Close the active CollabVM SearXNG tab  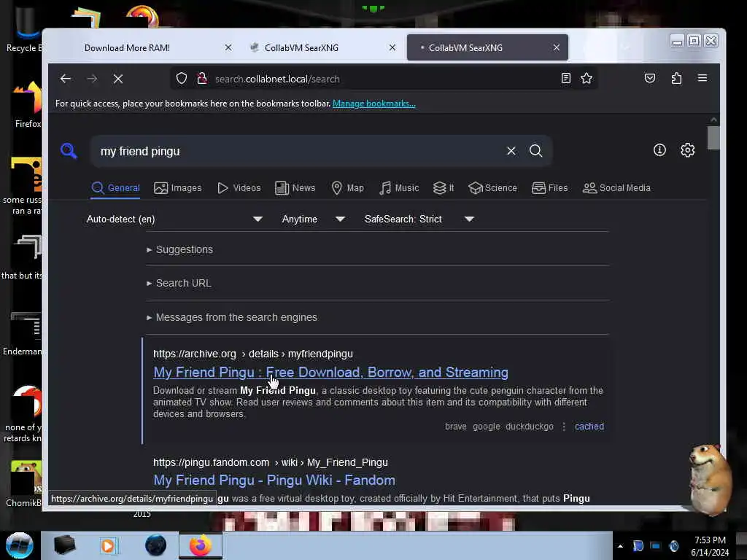[x=557, y=47]
